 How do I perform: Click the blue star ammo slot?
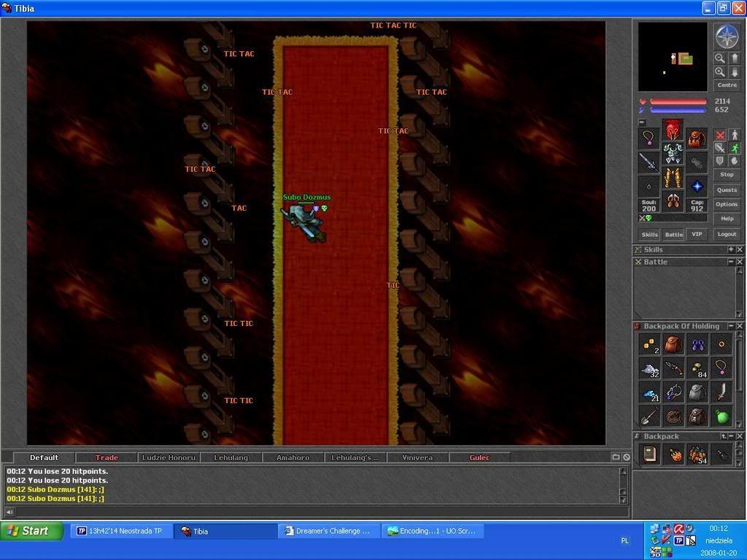pos(697,186)
